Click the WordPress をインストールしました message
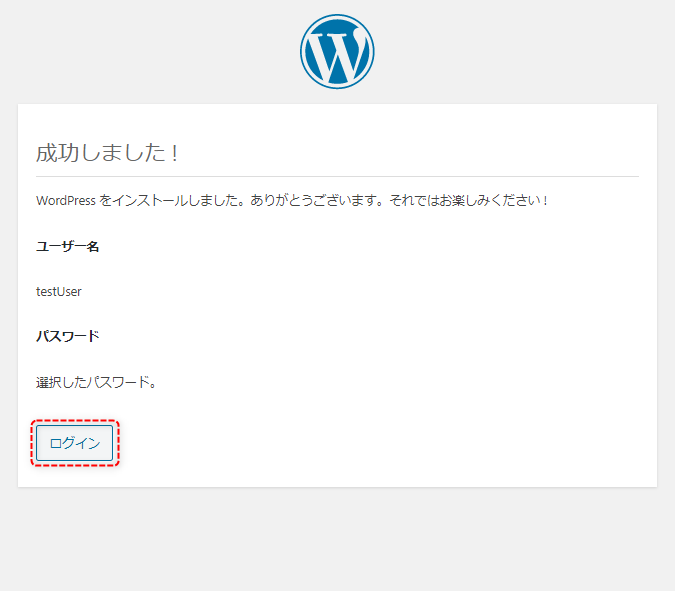675x591 pixels. [292, 201]
